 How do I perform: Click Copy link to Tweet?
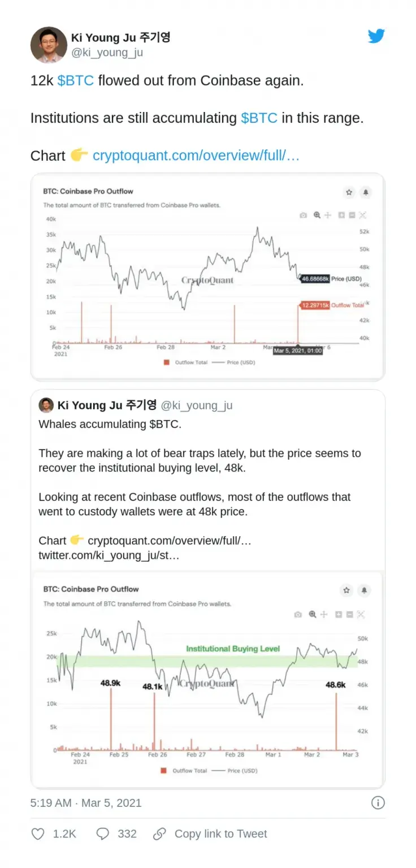(x=220, y=834)
